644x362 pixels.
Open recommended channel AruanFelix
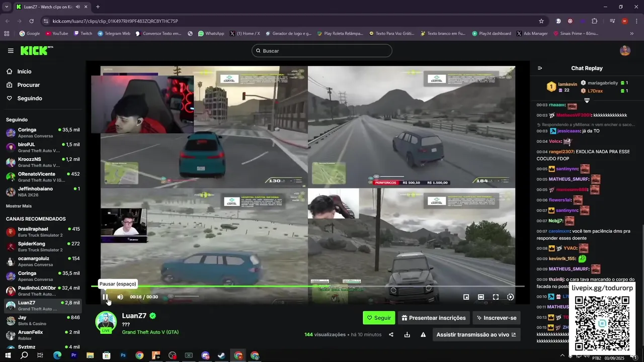point(43,335)
